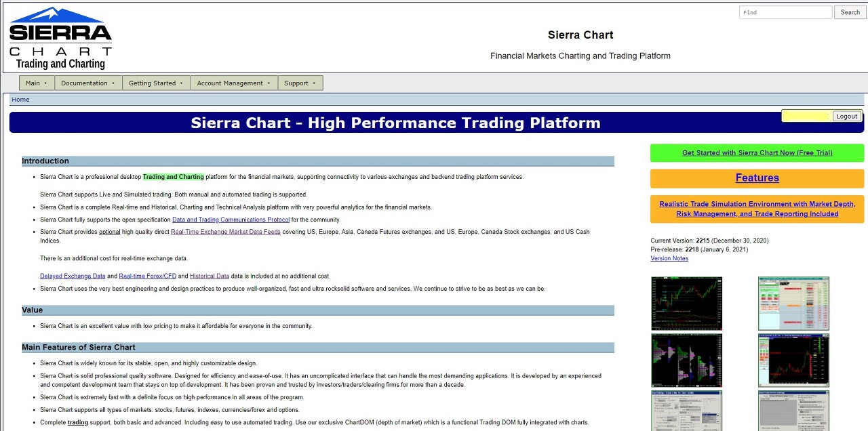
Task: Open the Version Notes link
Action: point(669,258)
